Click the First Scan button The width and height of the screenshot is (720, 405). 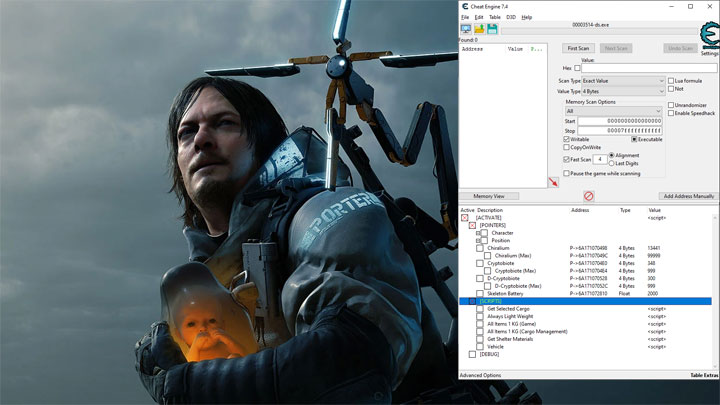coord(578,48)
